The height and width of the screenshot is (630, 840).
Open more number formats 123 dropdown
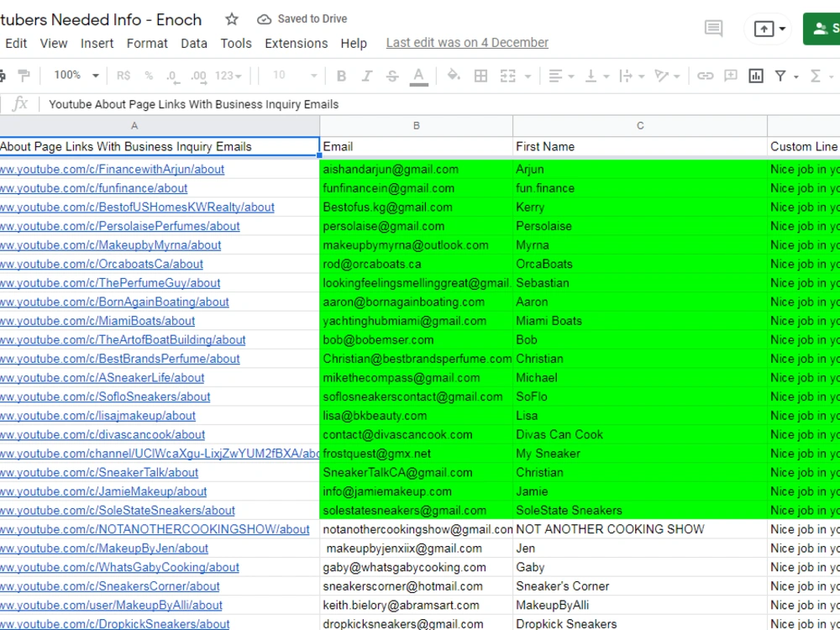coord(228,76)
